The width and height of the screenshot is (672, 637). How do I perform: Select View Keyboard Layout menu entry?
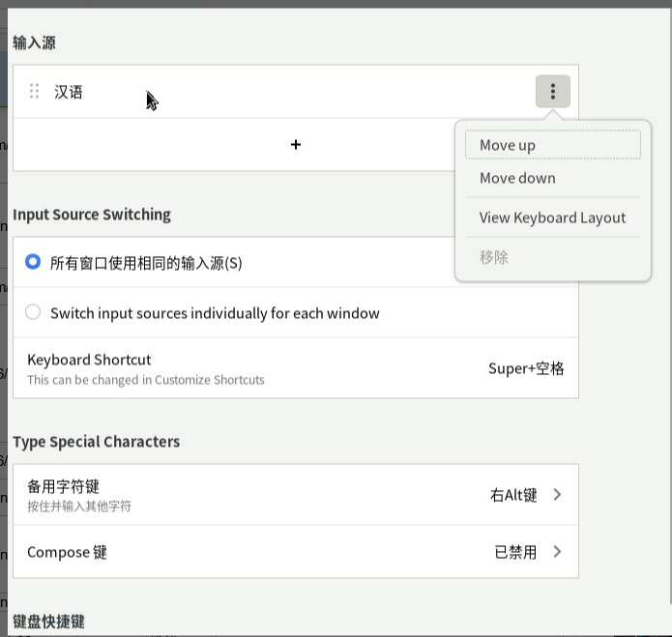pyautogui.click(x=552, y=217)
